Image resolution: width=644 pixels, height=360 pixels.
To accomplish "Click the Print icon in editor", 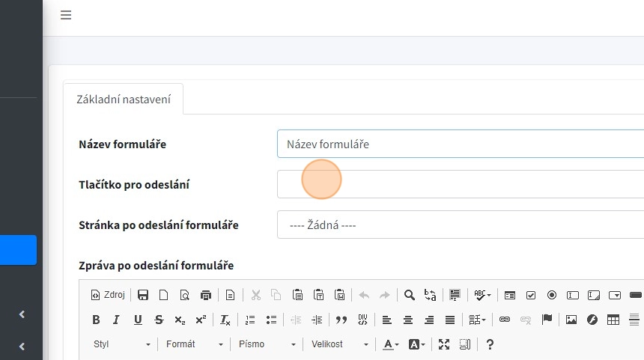I will [x=205, y=295].
